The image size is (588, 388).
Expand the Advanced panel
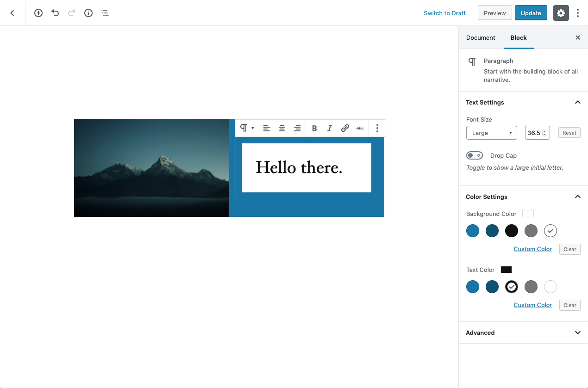tap(523, 333)
